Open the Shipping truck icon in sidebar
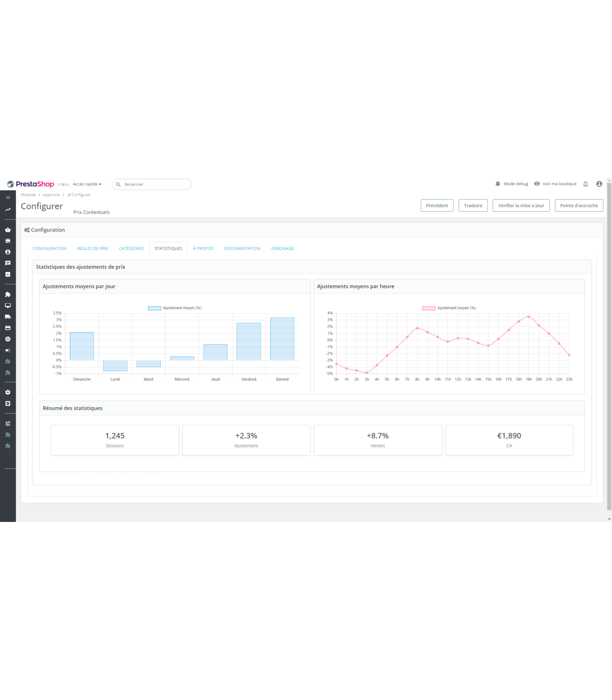 (8, 317)
